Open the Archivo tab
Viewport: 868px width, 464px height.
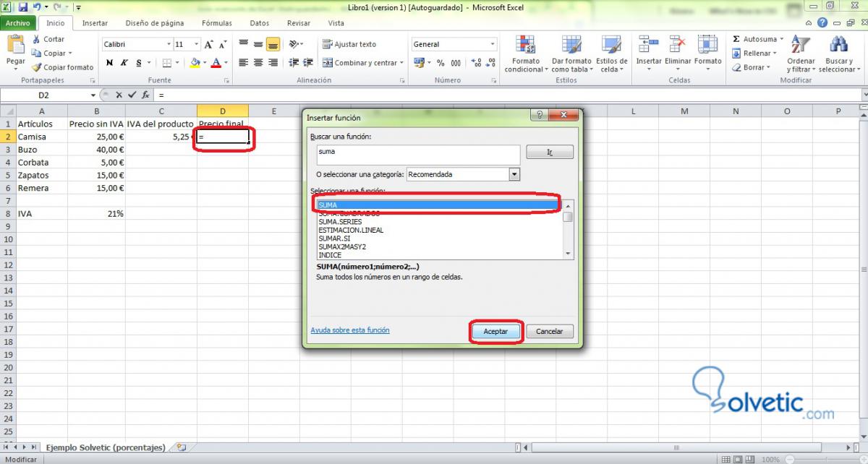click(x=17, y=23)
